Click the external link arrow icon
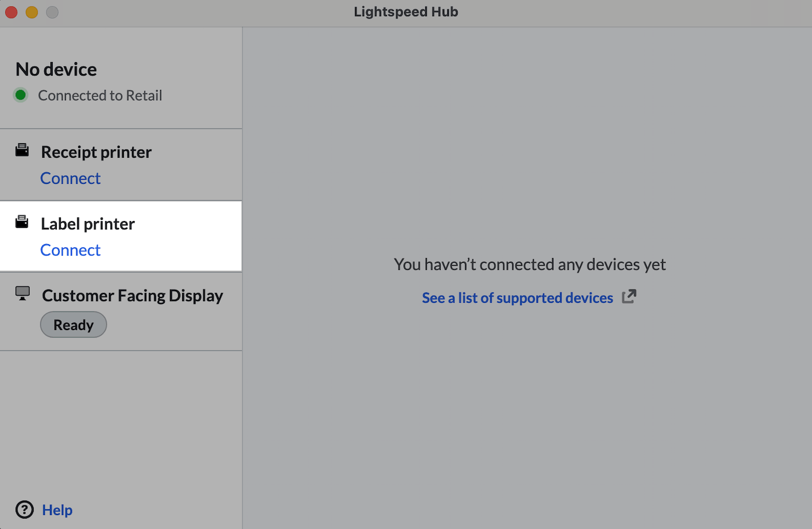 [629, 296]
